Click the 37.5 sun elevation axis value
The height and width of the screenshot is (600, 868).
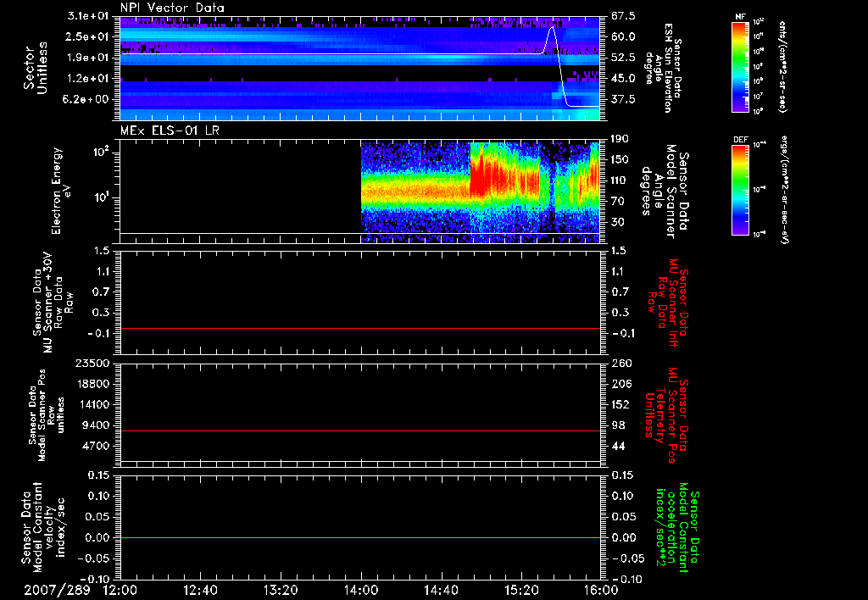click(623, 100)
